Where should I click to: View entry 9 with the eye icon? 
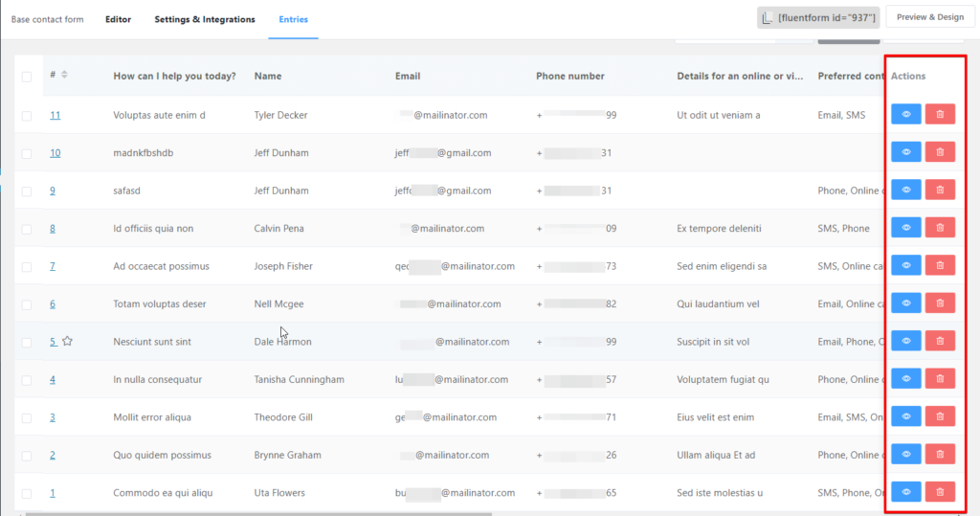[905, 191]
